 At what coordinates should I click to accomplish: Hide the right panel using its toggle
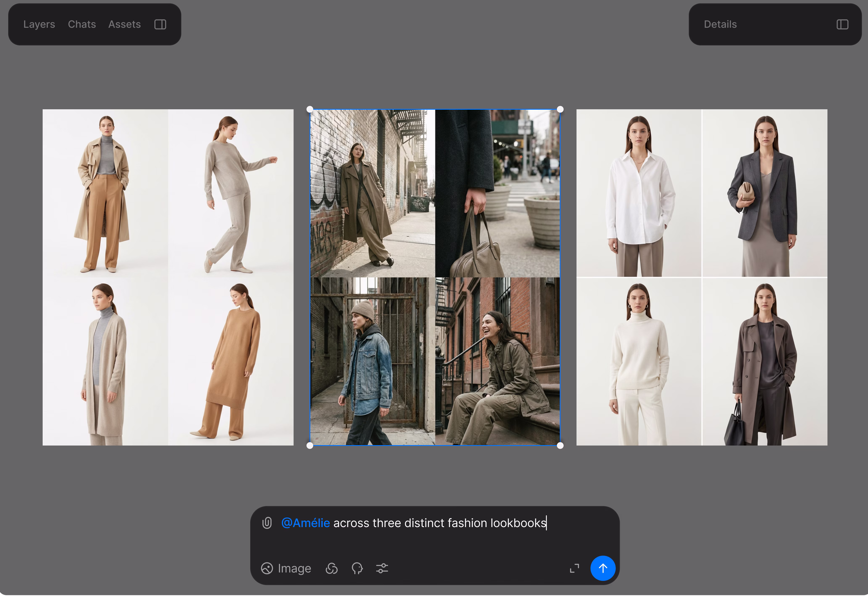coord(843,24)
